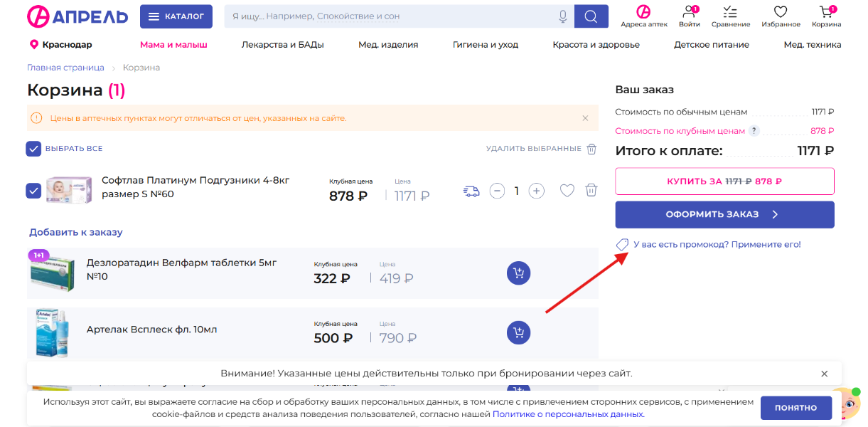Open the Красота и здоровье category
Image resolution: width=868 pixels, height=427 pixels.
[x=596, y=44]
